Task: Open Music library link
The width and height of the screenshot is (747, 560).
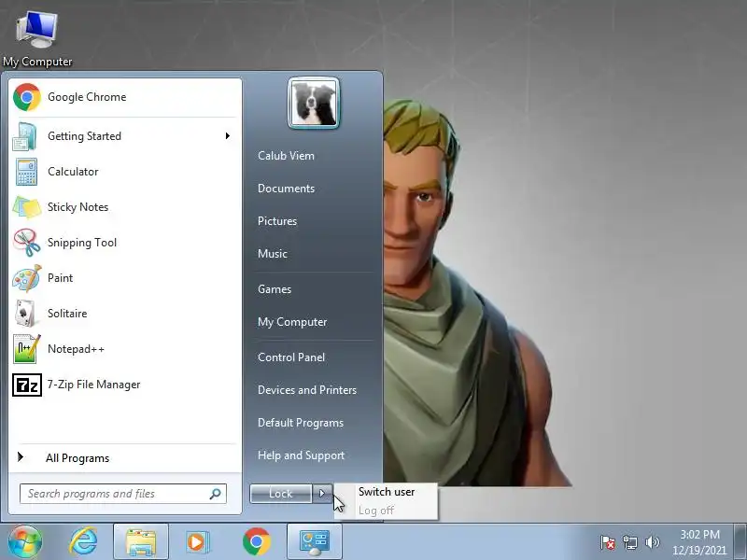Action: point(273,254)
